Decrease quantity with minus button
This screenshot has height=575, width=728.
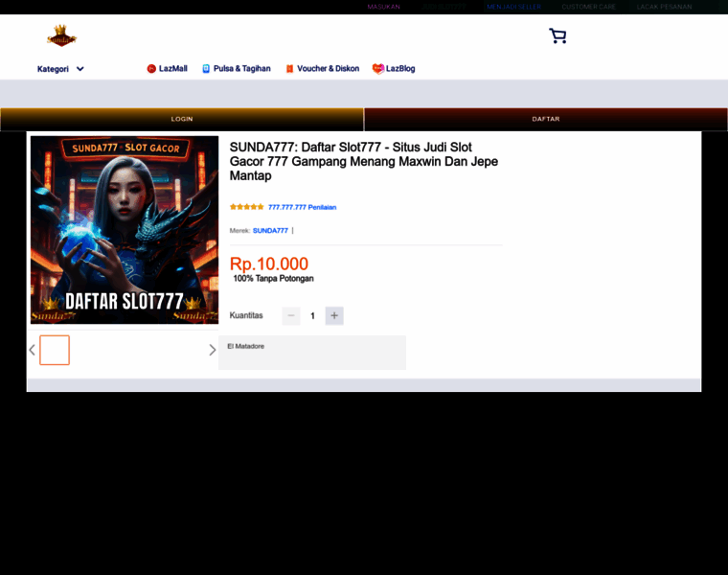pyautogui.click(x=291, y=316)
